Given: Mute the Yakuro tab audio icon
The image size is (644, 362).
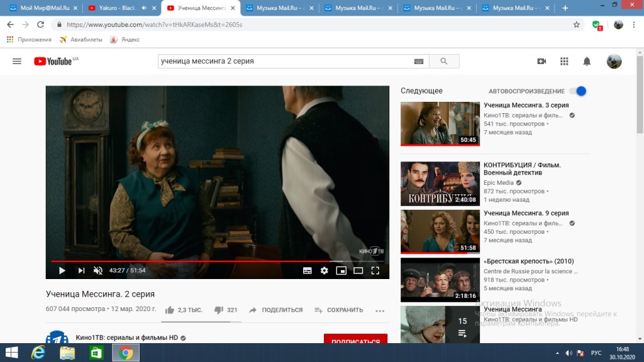Looking at the screenshot, I should [x=144, y=8].
